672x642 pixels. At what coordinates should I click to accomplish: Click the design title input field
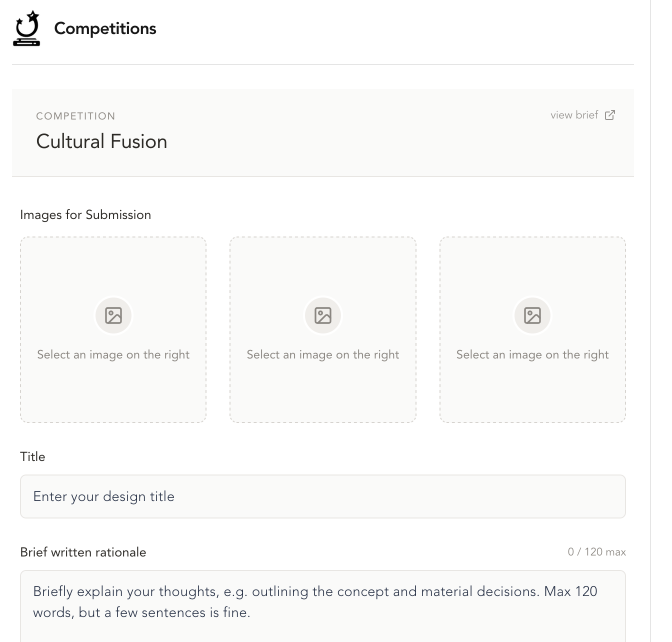[322, 496]
